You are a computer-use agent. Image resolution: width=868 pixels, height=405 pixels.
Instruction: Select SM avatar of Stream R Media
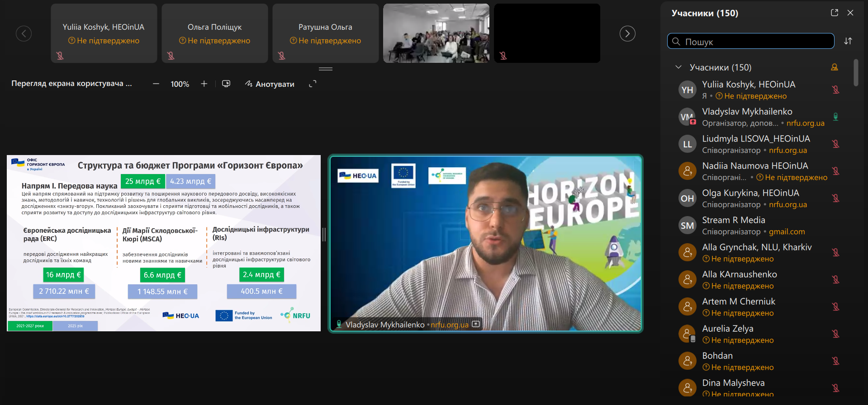click(x=687, y=225)
